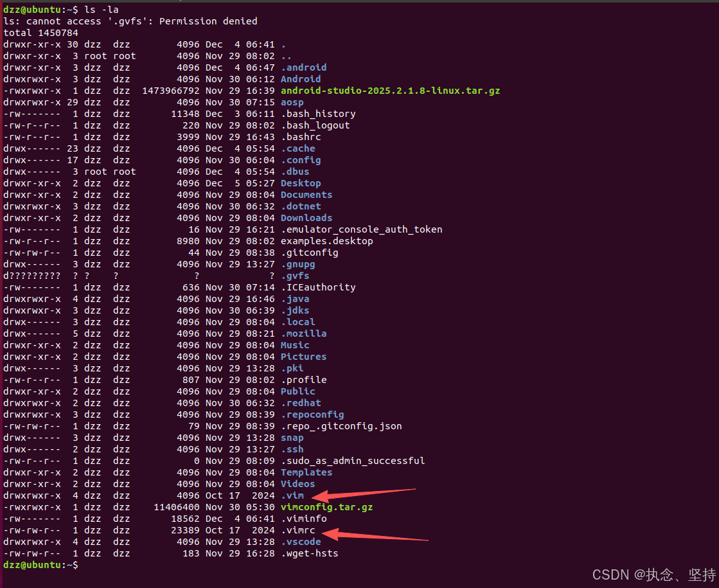This screenshot has width=719, height=588.
Task: Click the Documents directory name
Action: coord(306,195)
